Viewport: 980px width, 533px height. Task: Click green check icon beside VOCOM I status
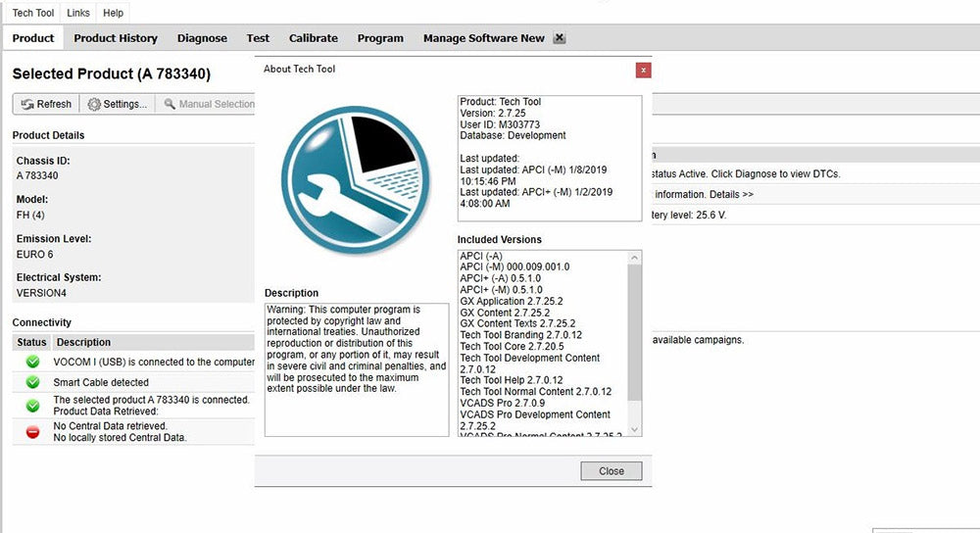pyautogui.click(x=32, y=363)
